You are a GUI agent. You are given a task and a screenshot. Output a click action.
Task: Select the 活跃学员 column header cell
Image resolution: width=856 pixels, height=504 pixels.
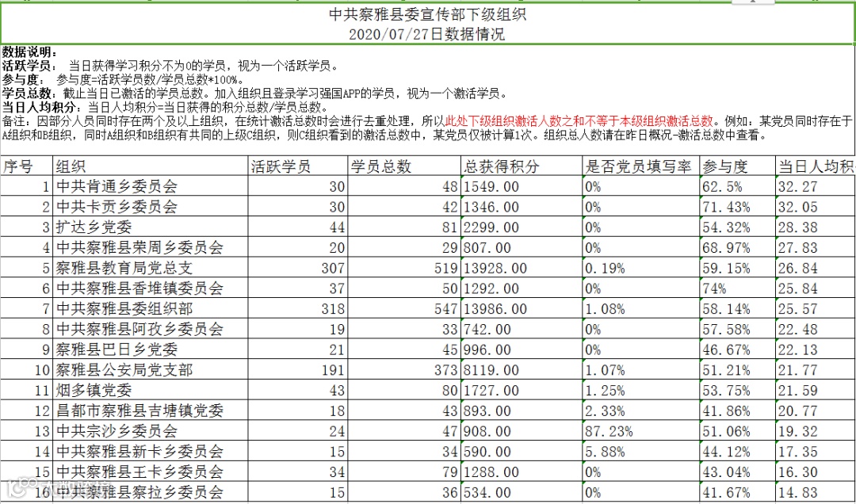pos(298,166)
